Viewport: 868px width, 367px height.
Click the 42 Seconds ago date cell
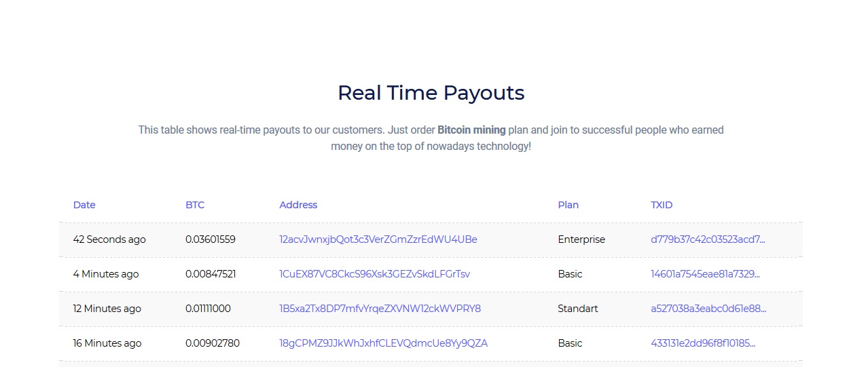[x=109, y=239]
